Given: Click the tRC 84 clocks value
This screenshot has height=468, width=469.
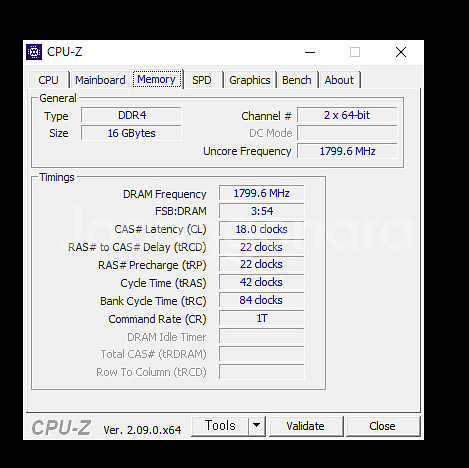Looking at the screenshot, I should coord(262,300).
